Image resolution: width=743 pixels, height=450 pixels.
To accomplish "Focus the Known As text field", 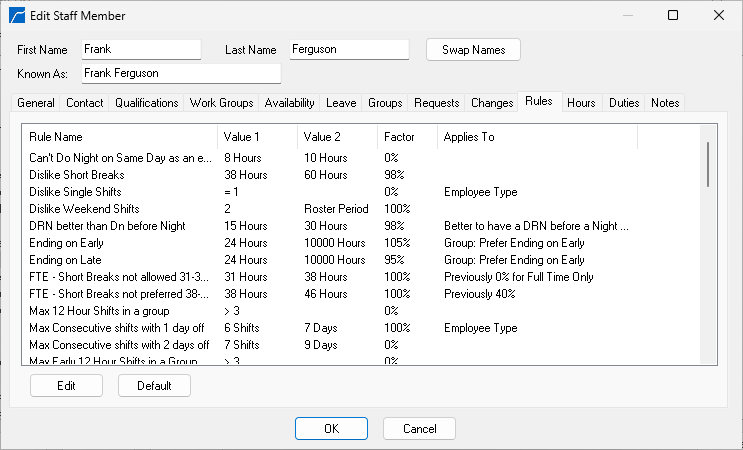I will pos(180,73).
